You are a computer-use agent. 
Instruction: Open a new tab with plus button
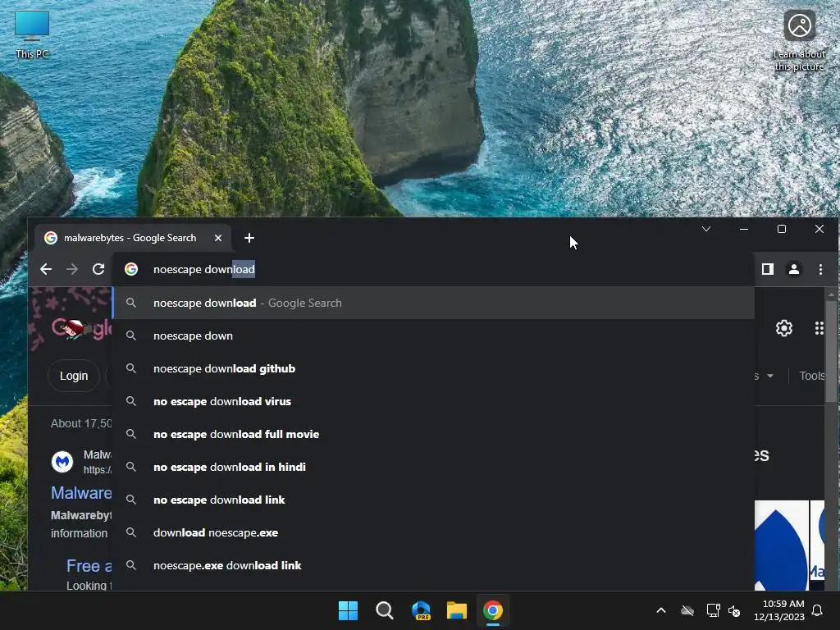click(249, 238)
